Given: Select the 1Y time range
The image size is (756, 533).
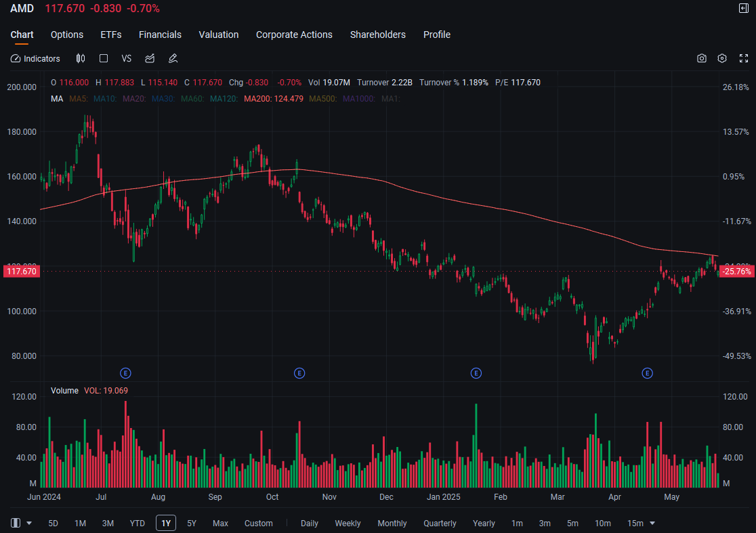Looking at the screenshot, I should (x=166, y=523).
